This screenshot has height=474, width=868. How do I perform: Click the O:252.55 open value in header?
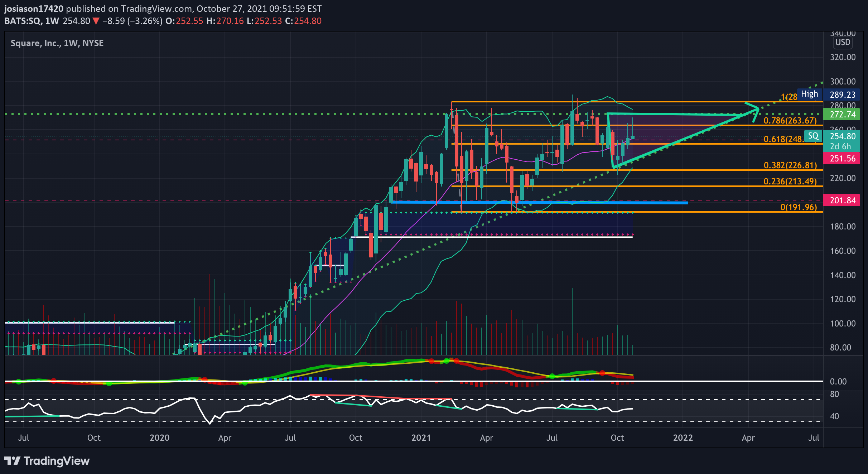coord(184,21)
